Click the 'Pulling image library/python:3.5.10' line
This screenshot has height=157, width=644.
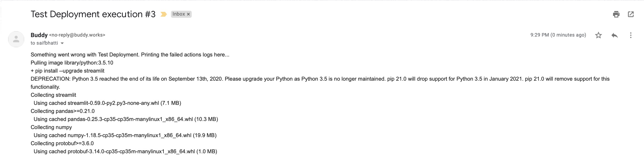(x=72, y=63)
